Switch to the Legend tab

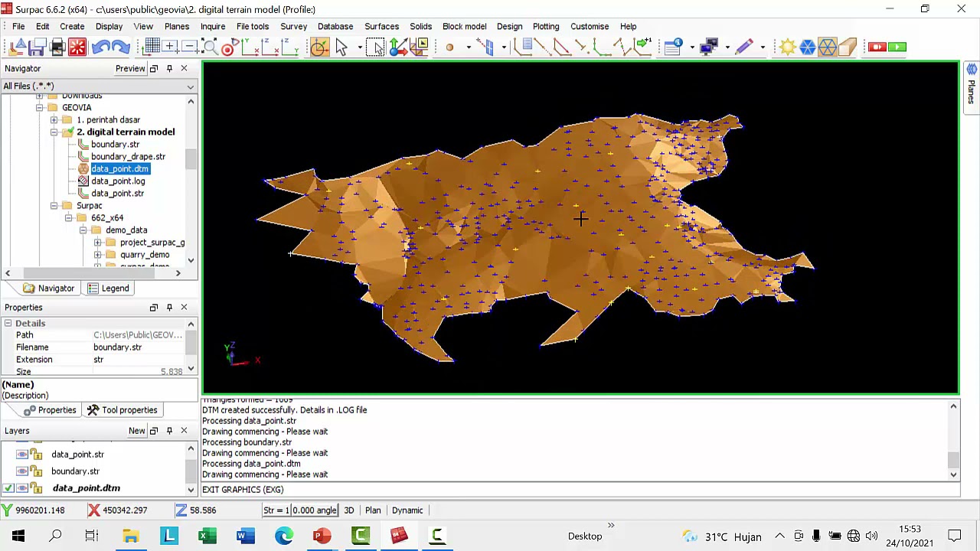pyautogui.click(x=108, y=289)
